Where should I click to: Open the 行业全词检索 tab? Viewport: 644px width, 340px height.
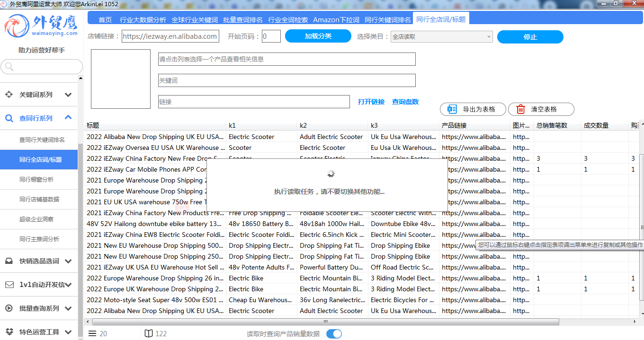(x=288, y=20)
